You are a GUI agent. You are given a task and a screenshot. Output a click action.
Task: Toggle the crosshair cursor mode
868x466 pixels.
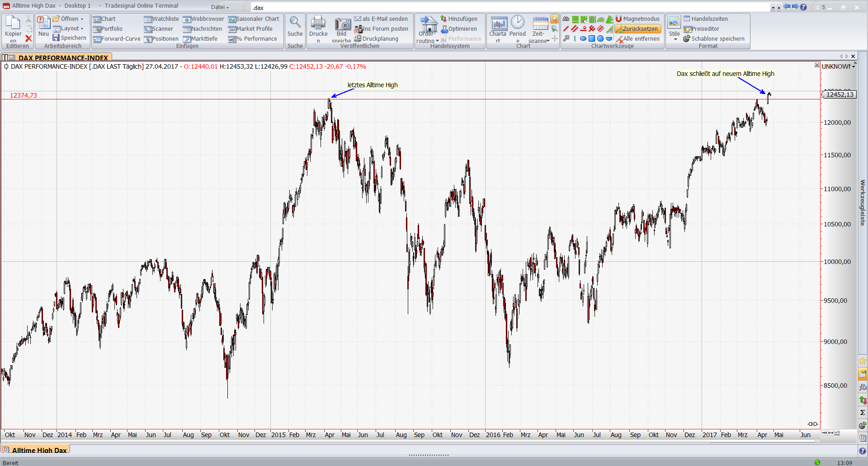coord(555,38)
